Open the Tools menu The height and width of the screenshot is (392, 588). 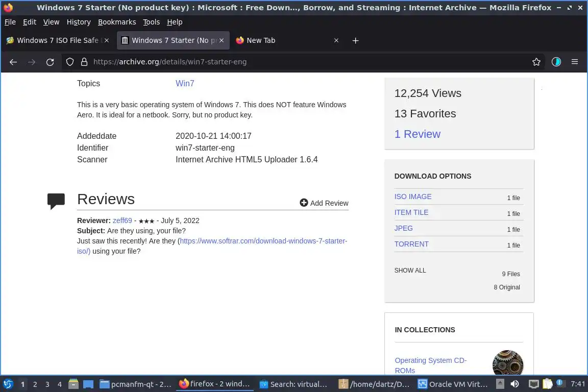click(152, 22)
